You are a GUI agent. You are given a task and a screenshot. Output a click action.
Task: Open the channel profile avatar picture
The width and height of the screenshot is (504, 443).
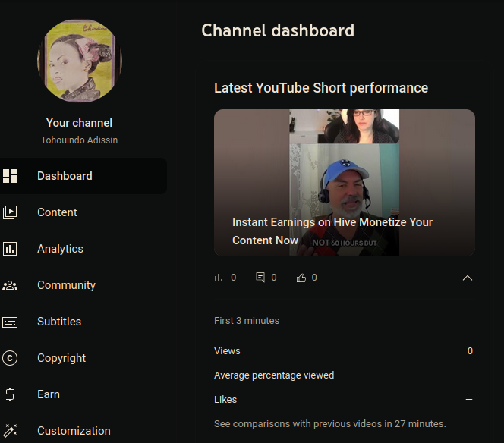(80, 61)
